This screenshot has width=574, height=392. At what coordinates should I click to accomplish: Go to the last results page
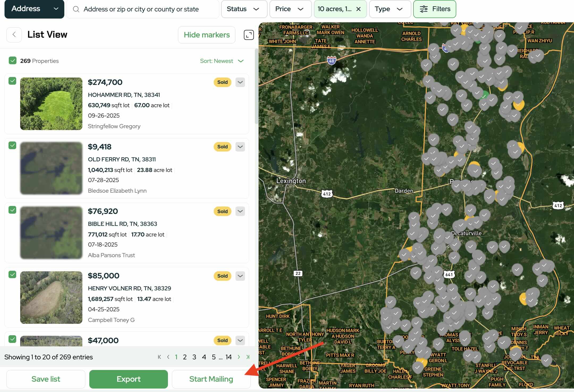[248, 357]
